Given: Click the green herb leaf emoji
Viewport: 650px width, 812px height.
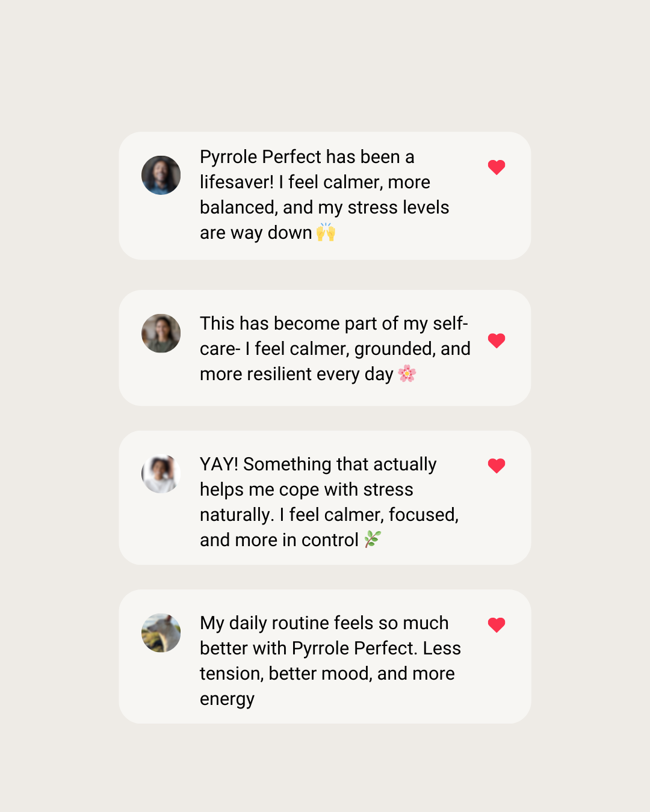Looking at the screenshot, I should click(x=373, y=540).
